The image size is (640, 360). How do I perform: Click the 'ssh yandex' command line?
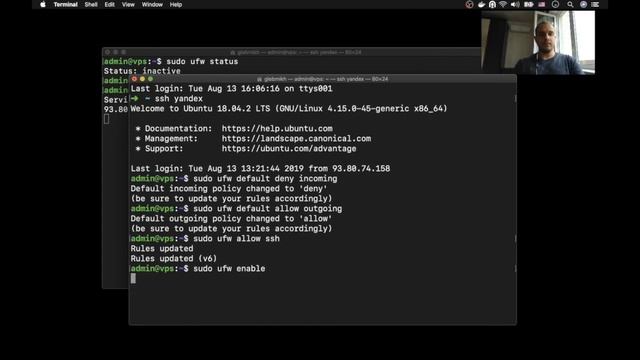click(178, 99)
